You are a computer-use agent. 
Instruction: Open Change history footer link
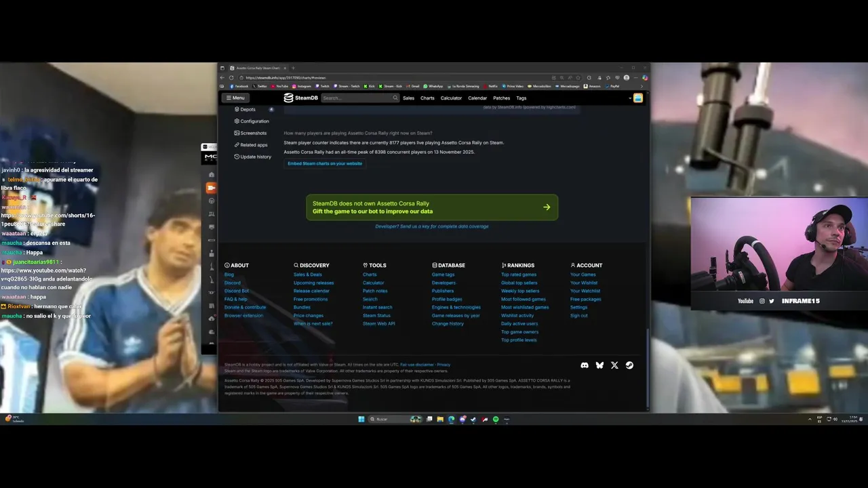click(x=448, y=323)
